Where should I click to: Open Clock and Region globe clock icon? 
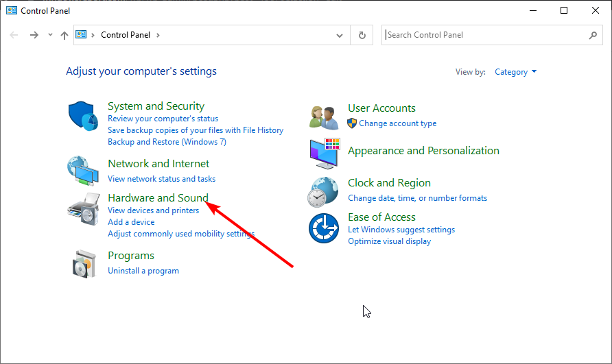[322, 192]
